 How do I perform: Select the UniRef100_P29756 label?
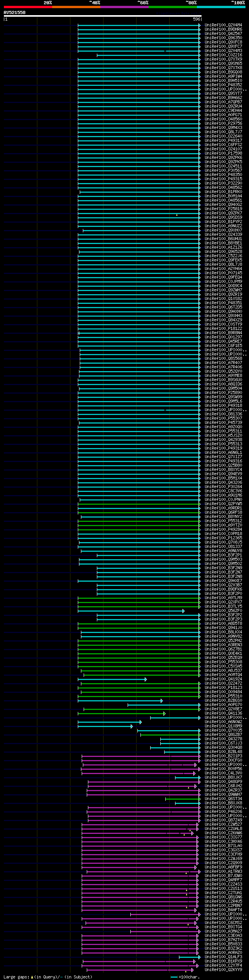coord(223,124)
